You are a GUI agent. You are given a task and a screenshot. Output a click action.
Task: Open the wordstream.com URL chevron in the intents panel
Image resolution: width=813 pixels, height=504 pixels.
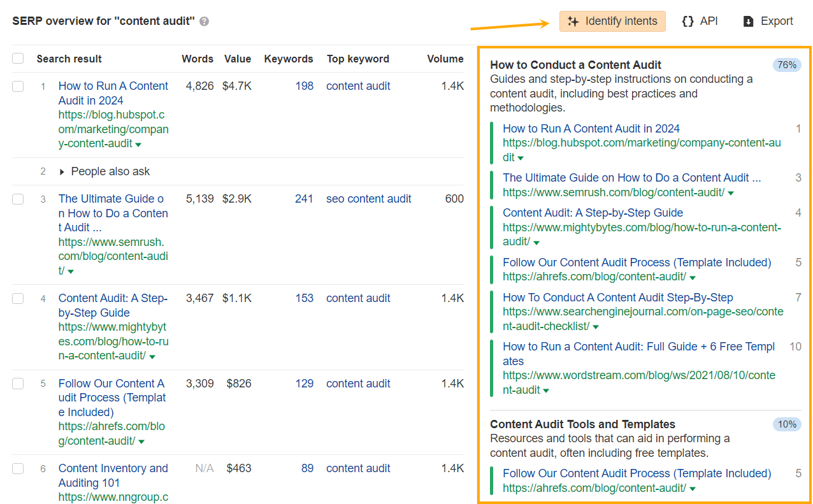coord(547,389)
